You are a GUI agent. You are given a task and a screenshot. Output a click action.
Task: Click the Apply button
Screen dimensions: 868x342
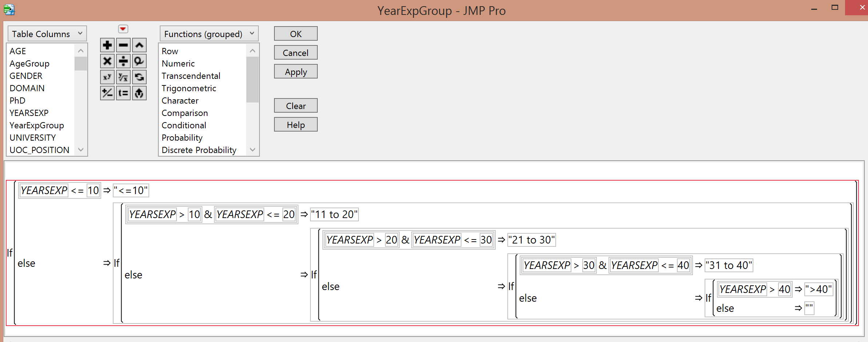[296, 72]
